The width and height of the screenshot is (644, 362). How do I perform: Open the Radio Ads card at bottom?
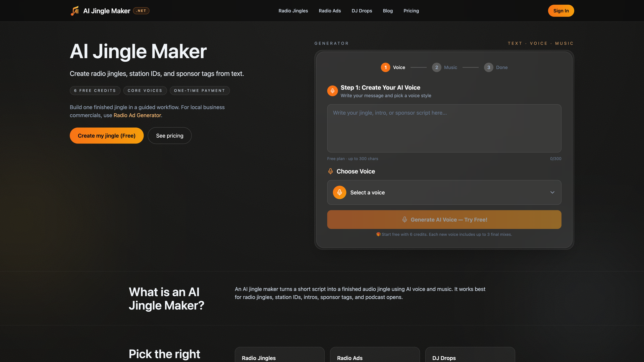tap(374, 355)
